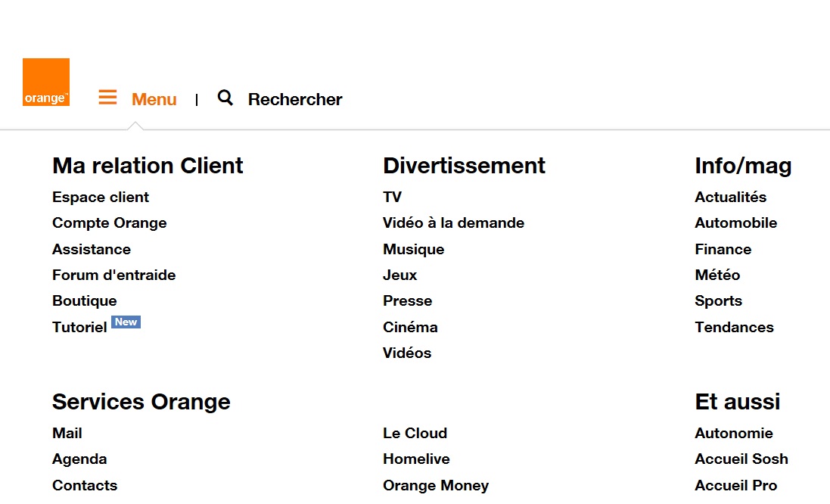Go to Finance
Viewport: 830px width, 504px height.
723,249
